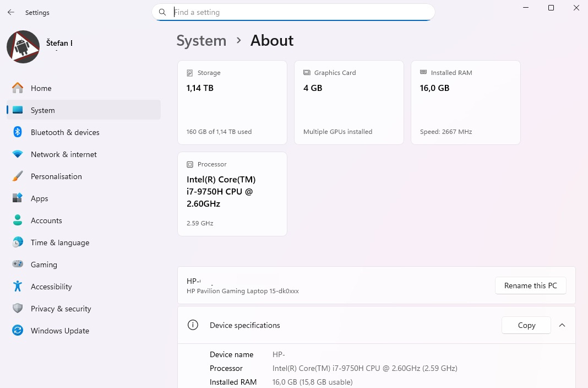
Task: Open the Graphics Card 4 GB card
Action: click(x=349, y=103)
